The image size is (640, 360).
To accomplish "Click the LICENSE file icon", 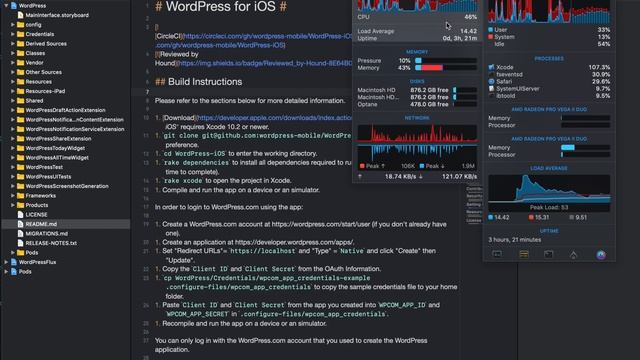I will (x=20, y=214).
